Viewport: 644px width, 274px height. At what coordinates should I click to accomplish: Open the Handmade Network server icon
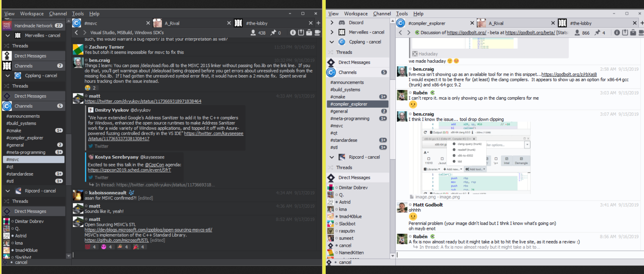[7, 25]
